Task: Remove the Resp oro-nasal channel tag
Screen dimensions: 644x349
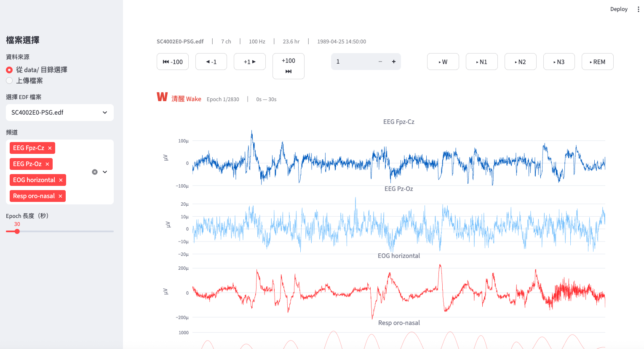Action: pyautogui.click(x=60, y=196)
